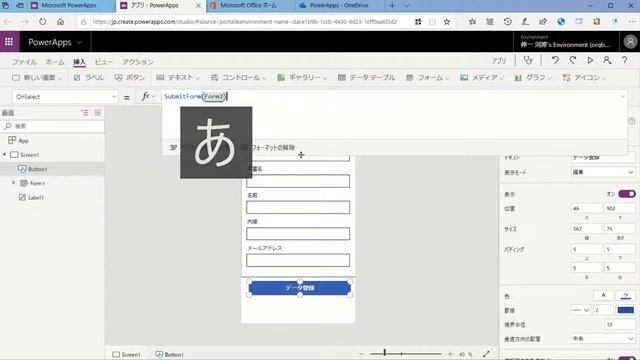Open browser settings ellipsis menu
640x360 pixels.
[632, 22]
